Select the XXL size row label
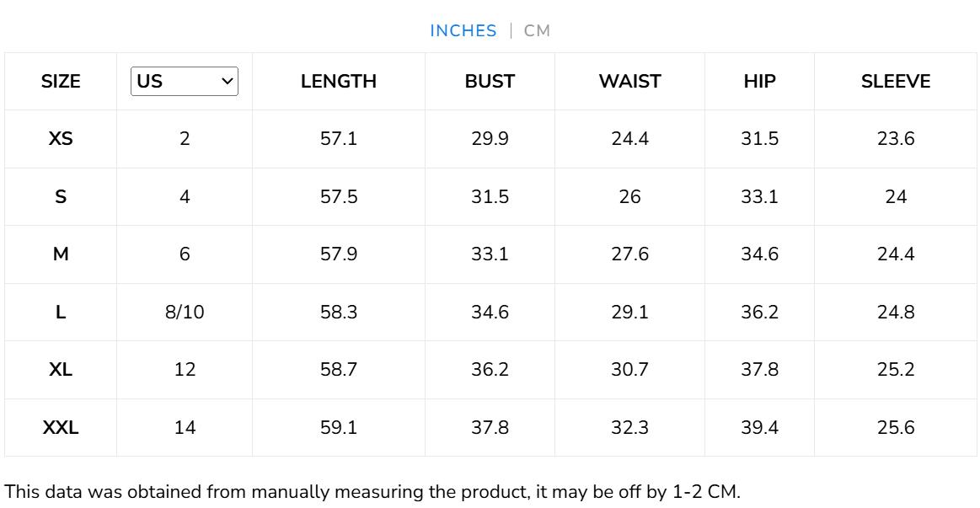980x508 pixels. [x=61, y=428]
